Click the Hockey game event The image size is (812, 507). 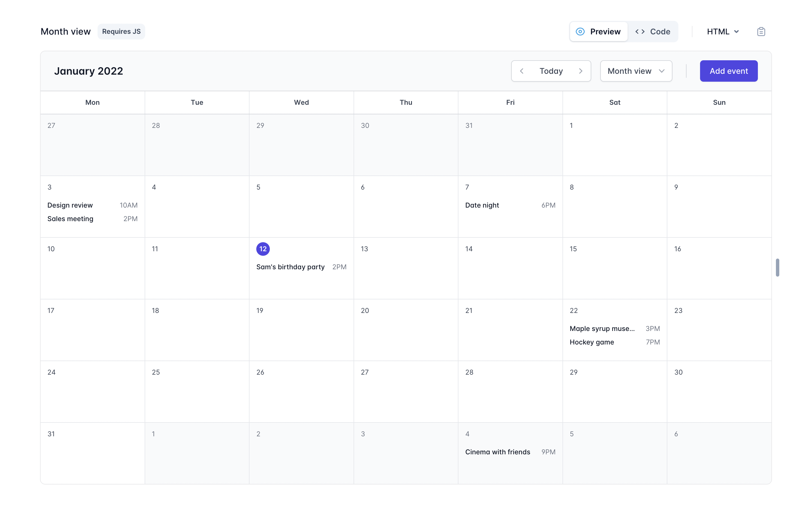[592, 342]
